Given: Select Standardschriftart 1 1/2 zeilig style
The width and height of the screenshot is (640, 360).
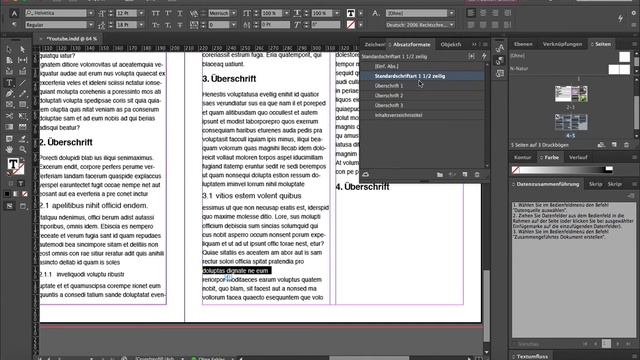Looking at the screenshot, I should tap(422, 76).
